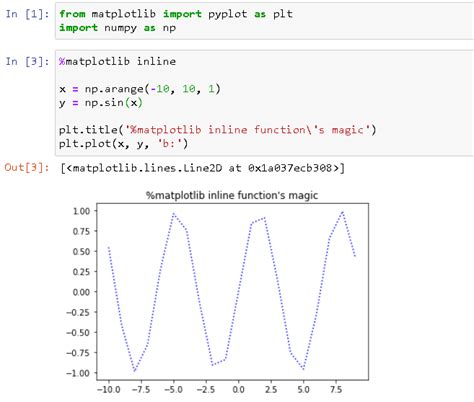
Task: Click the 'x = np.arange(-10, 10, 1)' line
Action: coord(140,89)
